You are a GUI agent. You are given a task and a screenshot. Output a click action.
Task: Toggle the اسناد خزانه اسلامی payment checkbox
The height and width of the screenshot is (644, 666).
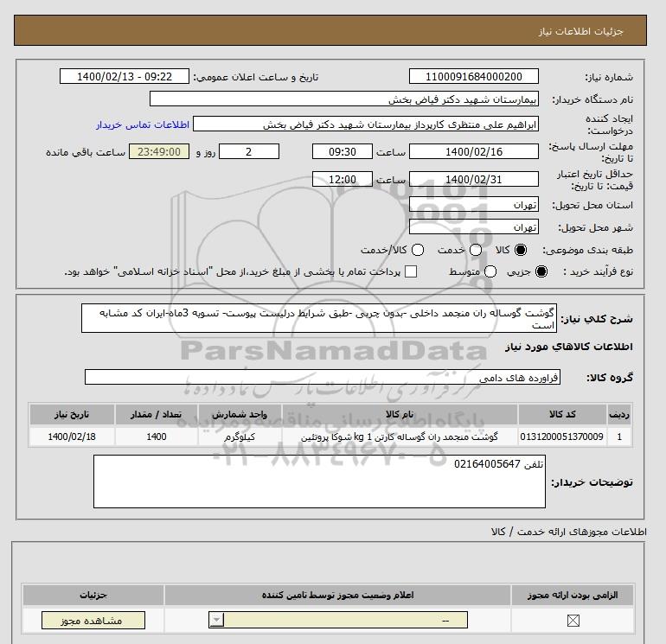pos(411,271)
